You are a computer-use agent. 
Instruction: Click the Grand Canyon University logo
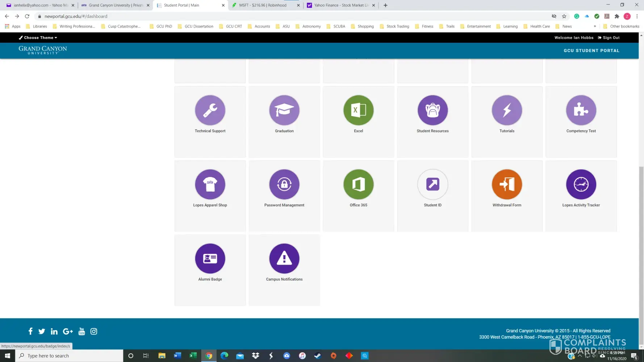tap(43, 50)
